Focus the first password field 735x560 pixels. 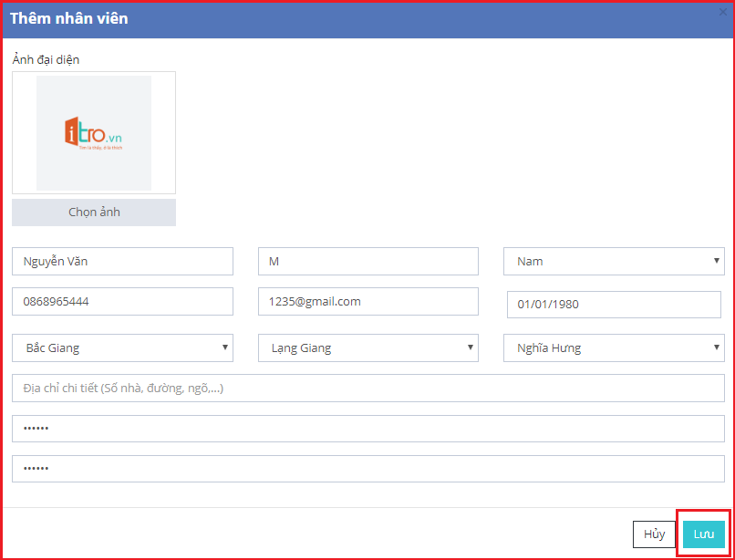point(367,429)
